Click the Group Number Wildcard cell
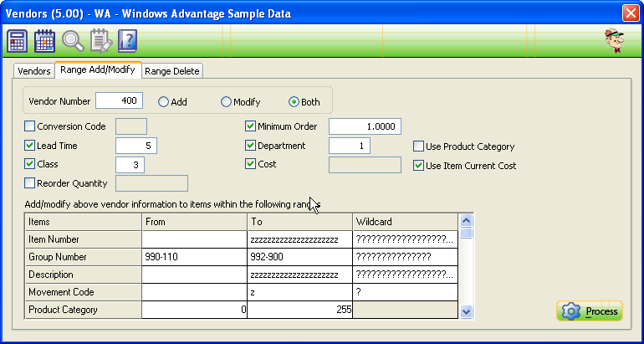 coord(406,257)
